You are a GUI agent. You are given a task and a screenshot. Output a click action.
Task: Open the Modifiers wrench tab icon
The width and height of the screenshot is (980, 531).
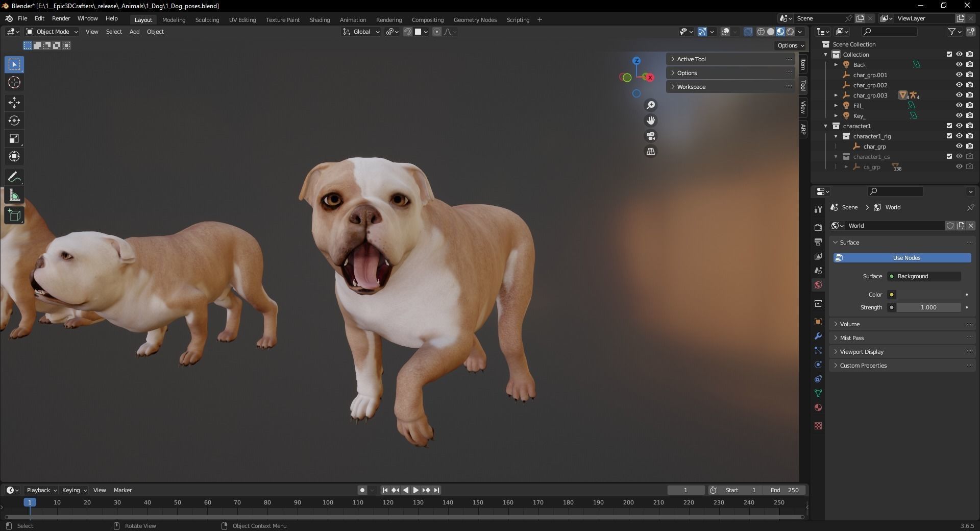coord(818,336)
